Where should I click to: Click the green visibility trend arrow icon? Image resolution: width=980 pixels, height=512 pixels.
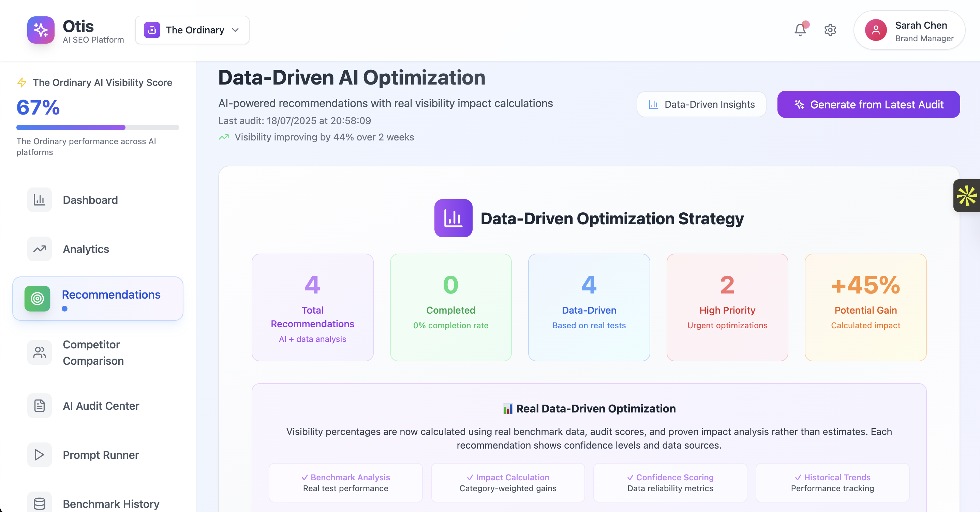(x=224, y=137)
